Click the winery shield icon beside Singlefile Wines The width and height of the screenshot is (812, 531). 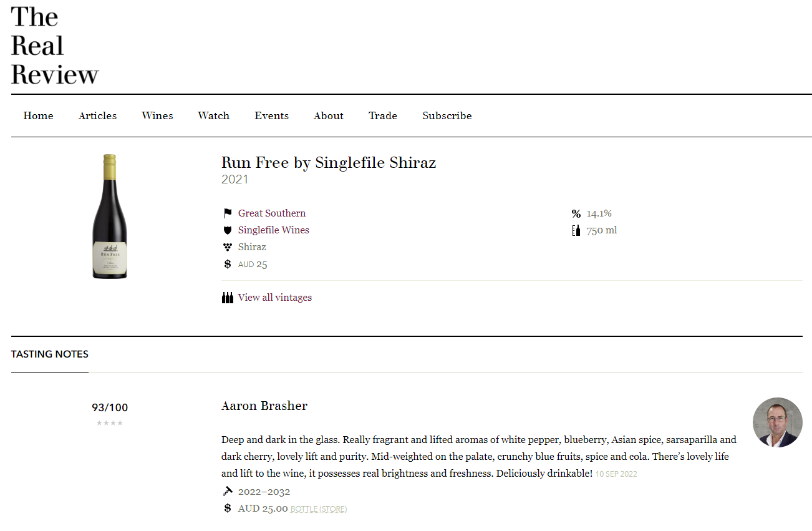click(228, 230)
